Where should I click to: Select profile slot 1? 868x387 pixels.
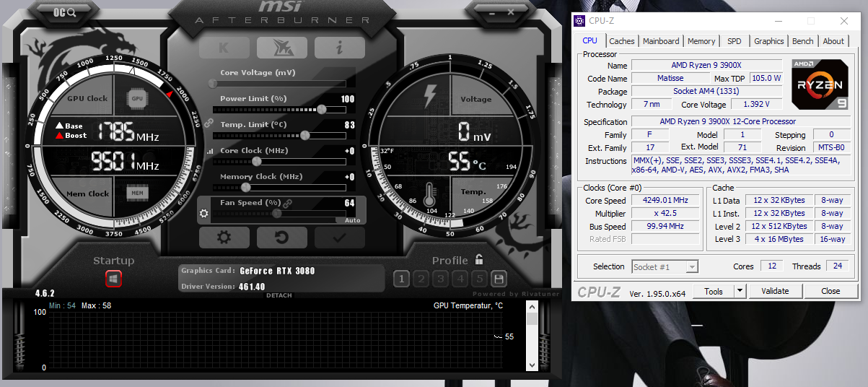click(402, 279)
